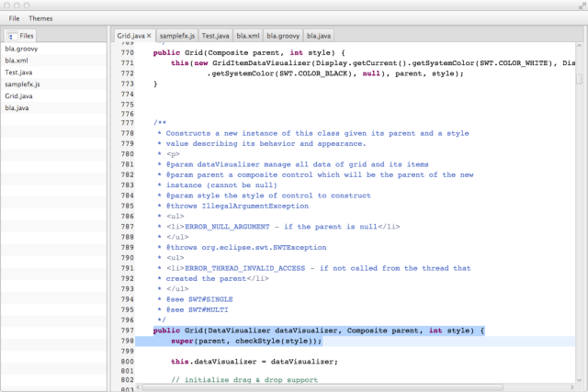Click line number 770 in the gutter
Image resolution: width=588 pixels, height=392 pixels.
[127, 53]
